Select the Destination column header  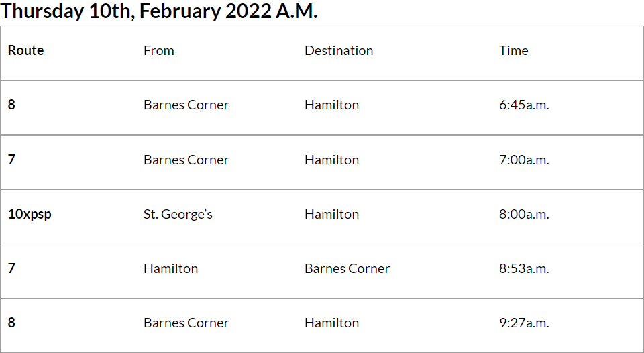click(x=339, y=50)
